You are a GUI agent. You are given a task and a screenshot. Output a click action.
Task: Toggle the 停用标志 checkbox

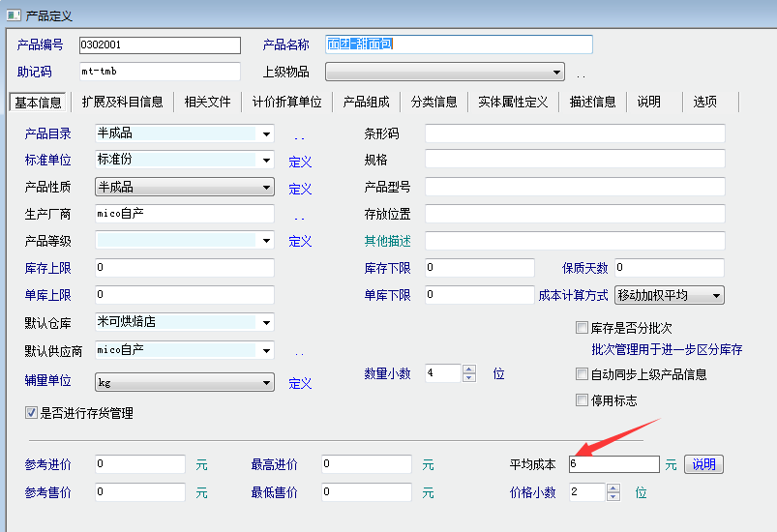(x=582, y=400)
